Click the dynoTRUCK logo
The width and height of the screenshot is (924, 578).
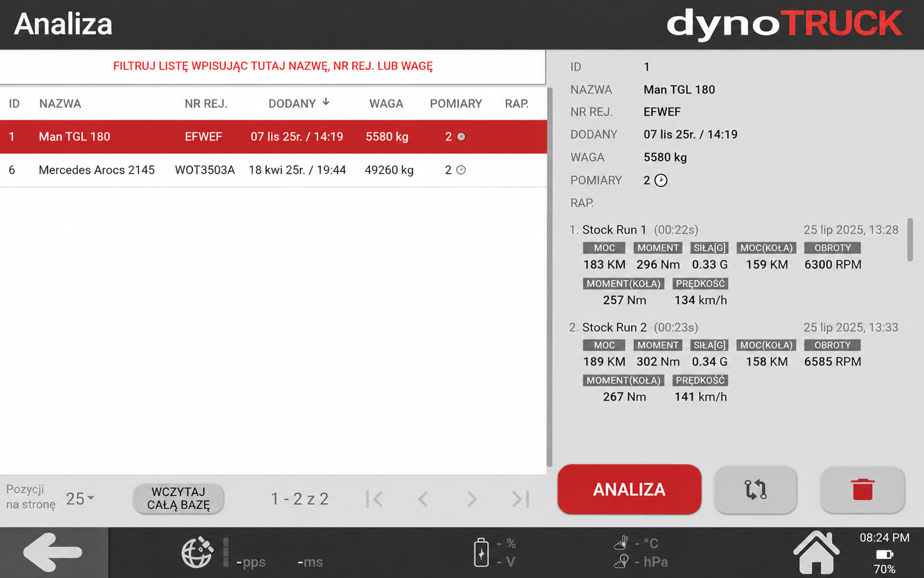784,24
